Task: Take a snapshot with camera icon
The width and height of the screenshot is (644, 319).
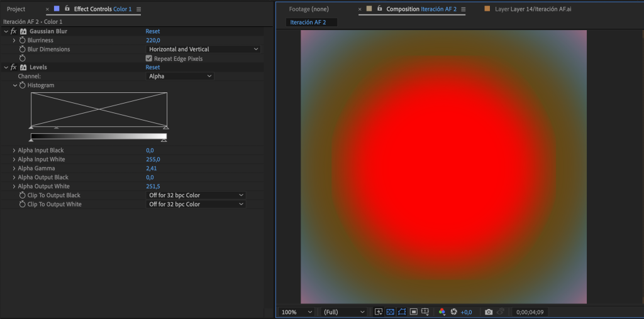Action: tap(488, 312)
